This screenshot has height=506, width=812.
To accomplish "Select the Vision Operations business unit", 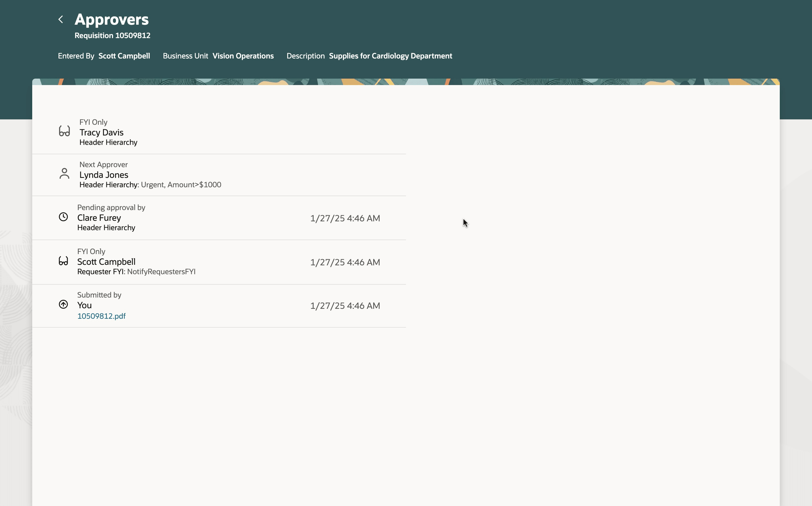I will click(x=243, y=56).
